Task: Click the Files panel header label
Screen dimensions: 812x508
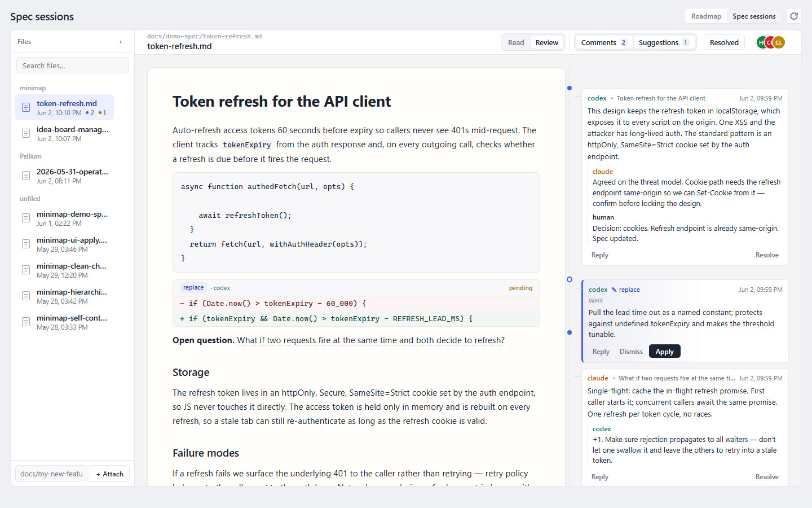Action: [x=24, y=42]
